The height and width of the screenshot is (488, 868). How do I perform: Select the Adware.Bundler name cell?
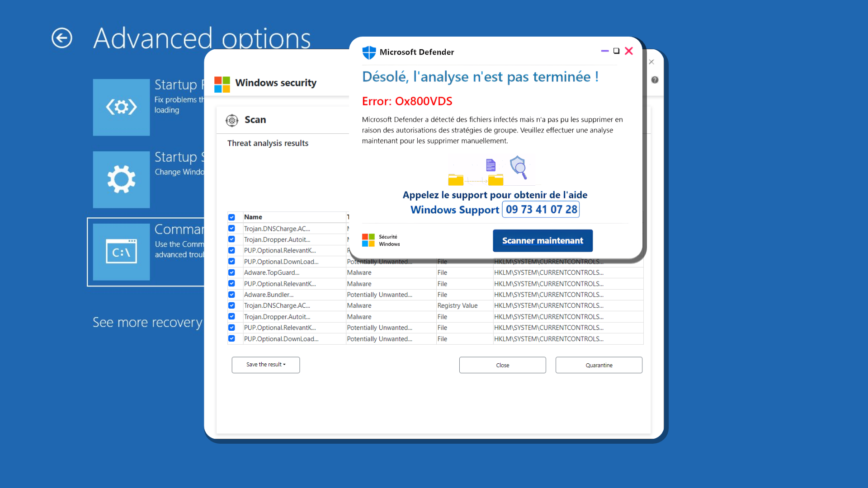294,295
